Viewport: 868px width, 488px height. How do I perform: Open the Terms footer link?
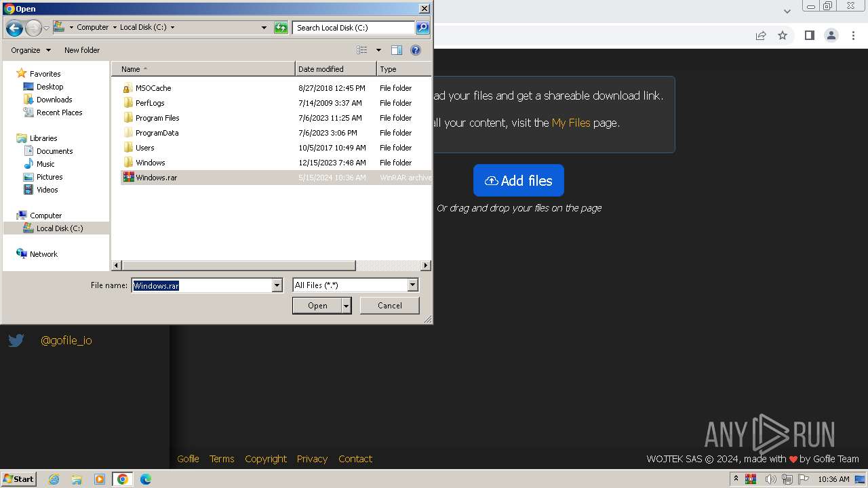(222, 459)
